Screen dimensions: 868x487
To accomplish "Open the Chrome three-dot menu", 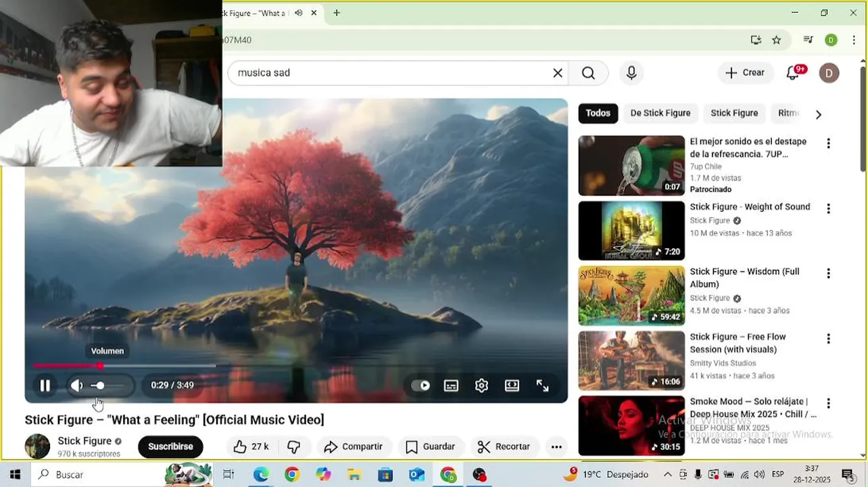I will tap(854, 40).
